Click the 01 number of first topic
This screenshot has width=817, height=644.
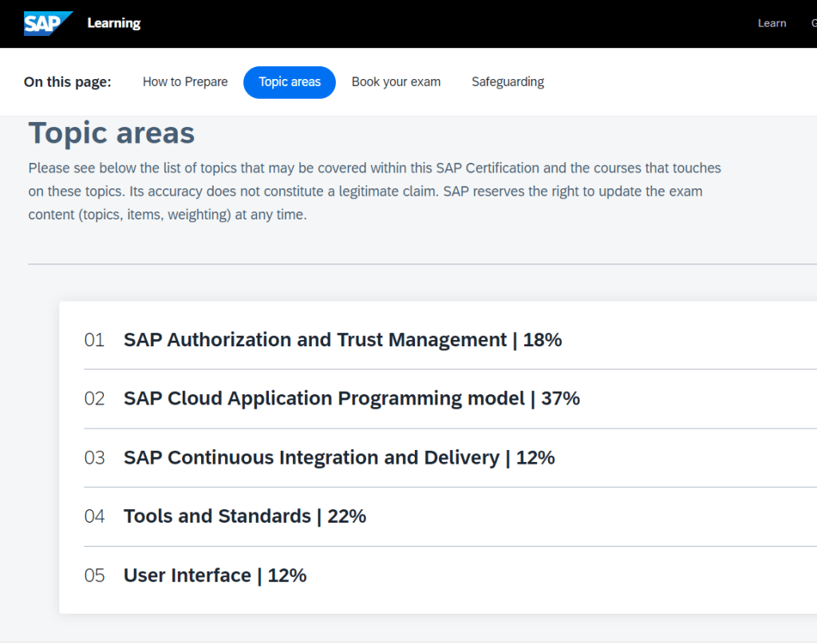pyautogui.click(x=94, y=341)
